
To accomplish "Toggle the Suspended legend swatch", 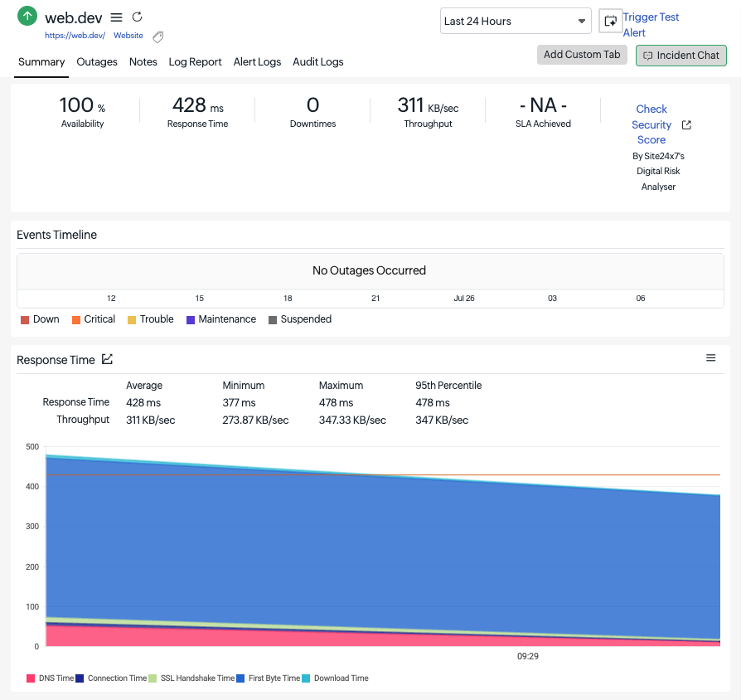I will tap(273, 320).
